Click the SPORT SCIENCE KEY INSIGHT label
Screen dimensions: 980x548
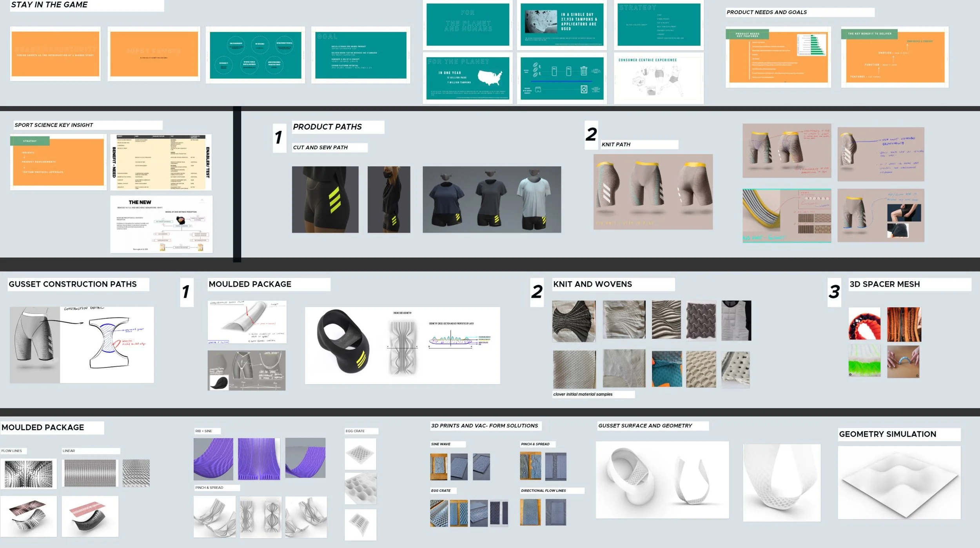coord(54,125)
